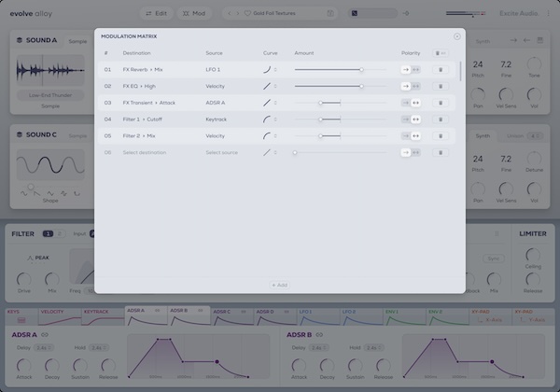Click the left-arrow icon in the Sound B header

526,40
